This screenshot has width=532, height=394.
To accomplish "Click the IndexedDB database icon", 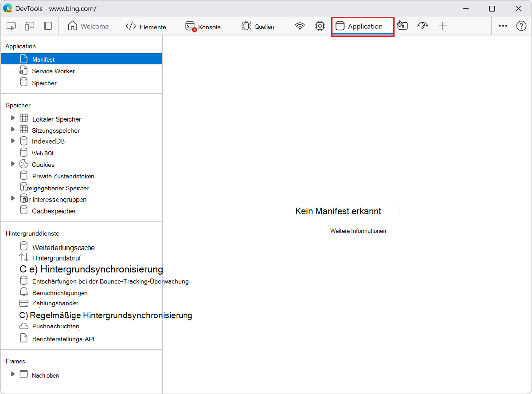I will point(24,141).
